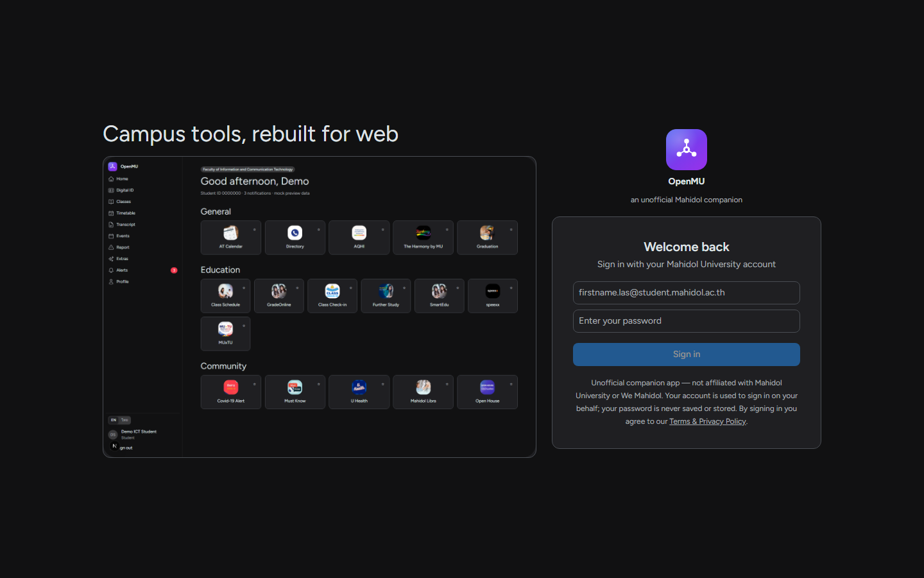Open the Directory phone icon in preview
The image size is (924, 578).
pos(295,232)
